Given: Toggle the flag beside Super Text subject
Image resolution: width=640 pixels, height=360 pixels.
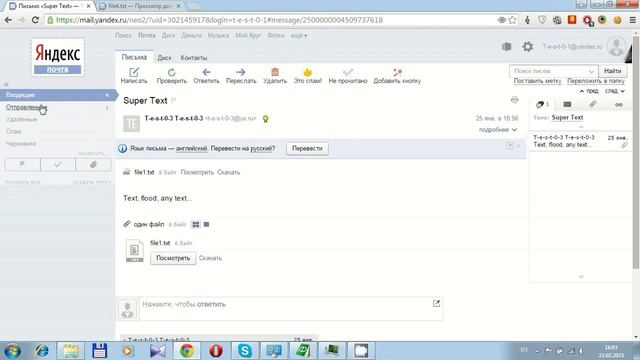Looking at the screenshot, I should [173, 100].
